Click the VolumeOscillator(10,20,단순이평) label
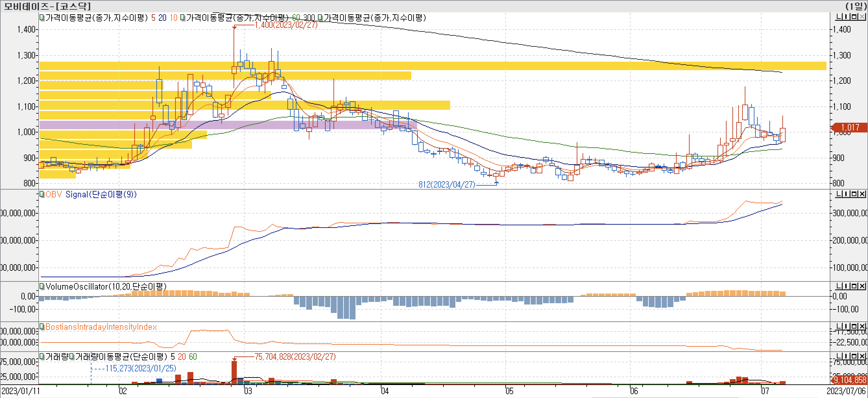The image size is (868, 398). tap(106, 287)
